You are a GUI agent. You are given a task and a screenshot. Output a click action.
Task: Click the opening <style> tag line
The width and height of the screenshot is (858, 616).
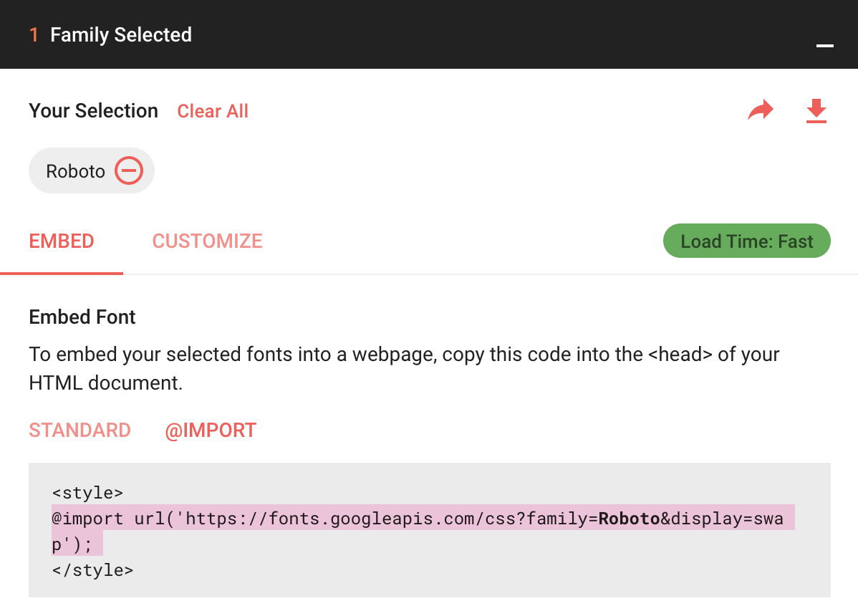(87, 493)
